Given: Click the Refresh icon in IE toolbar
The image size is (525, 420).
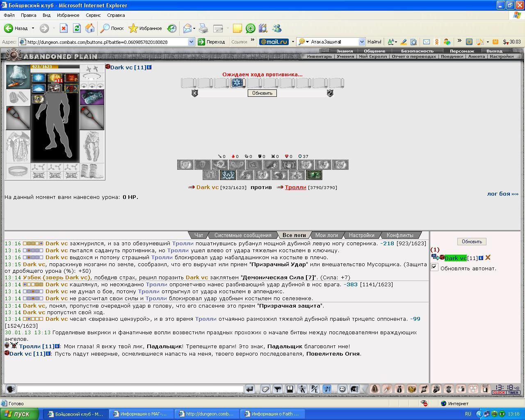Looking at the screenshot, I should 77,28.
